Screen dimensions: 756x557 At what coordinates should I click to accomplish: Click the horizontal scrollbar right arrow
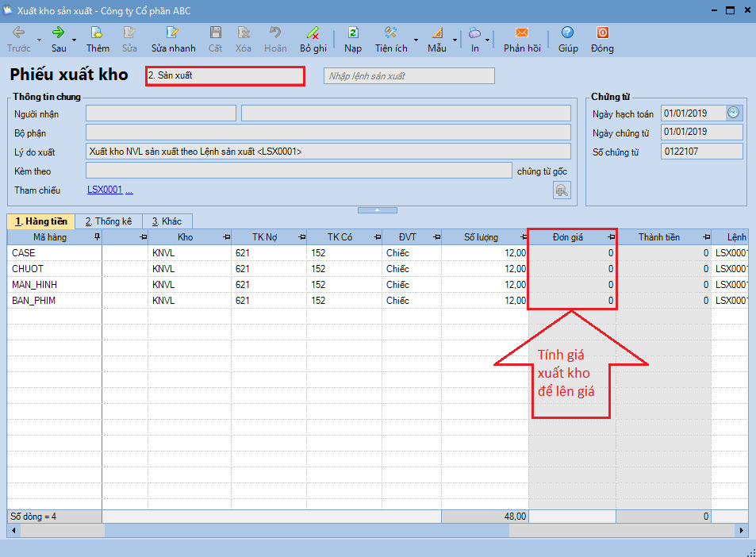tap(742, 530)
